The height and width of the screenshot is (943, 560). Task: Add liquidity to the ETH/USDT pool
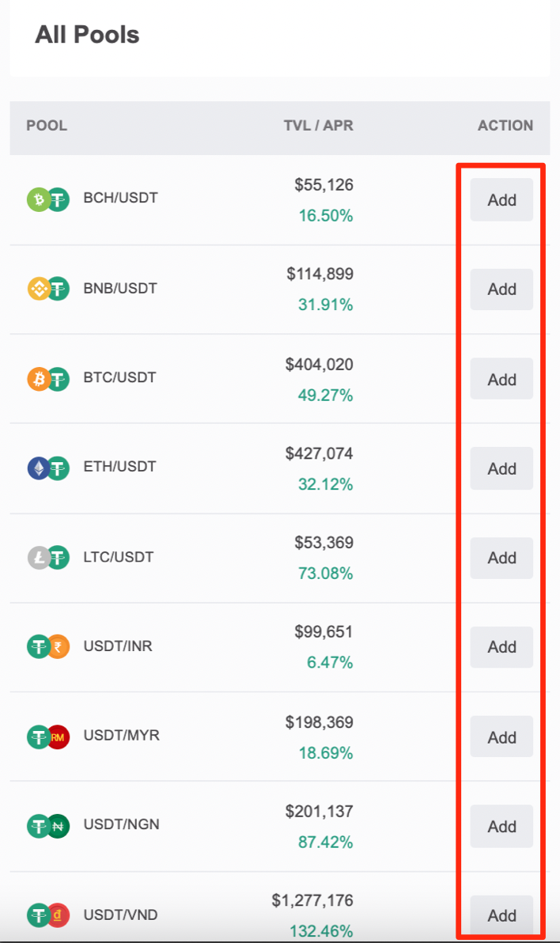pyautogui.click(x=501, y=468)
